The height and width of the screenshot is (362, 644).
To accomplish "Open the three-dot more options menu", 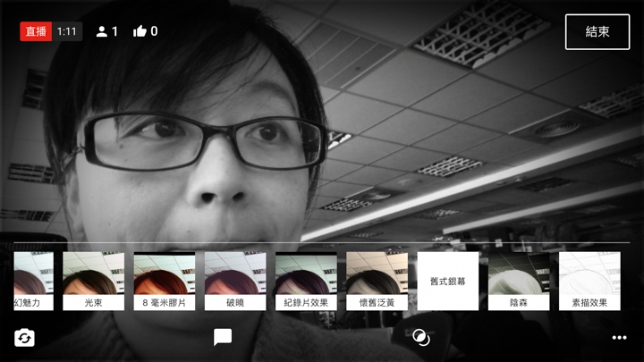I will coord(619,338).
